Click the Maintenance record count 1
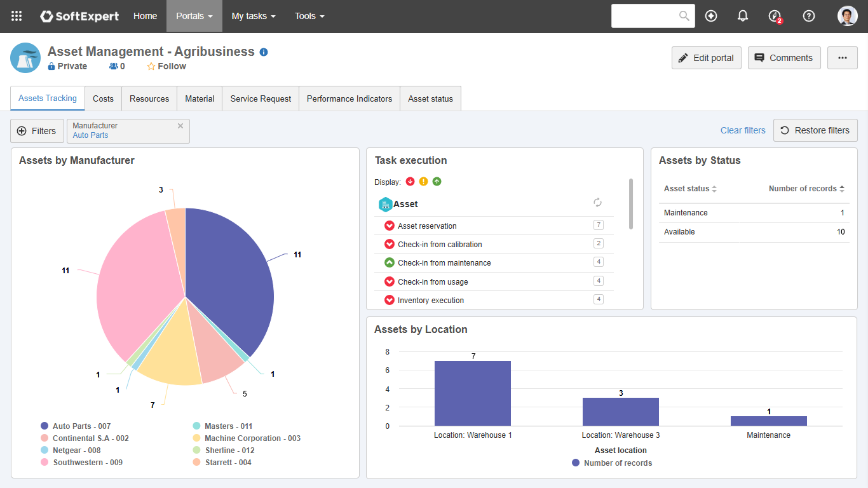 tap(843, 213)
